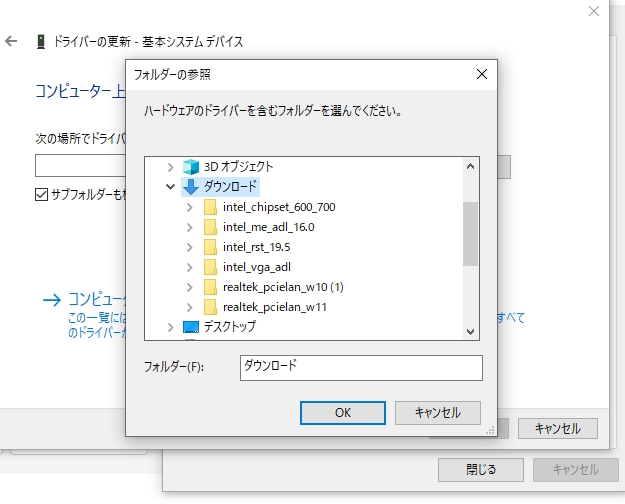Click the intel_chipset_600_700 folder icon
Screen dimensions: 625x504
(x=210, y=207)
